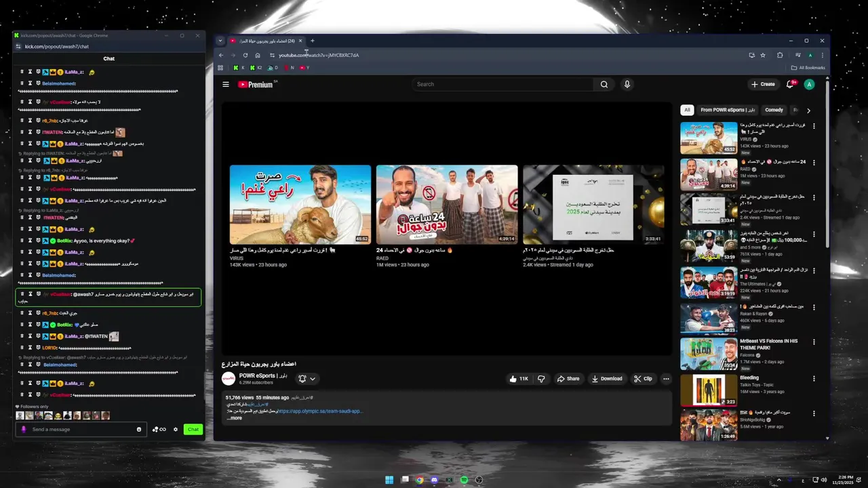
Task: Click the YouTube search input field
Action: tap(503, 85)
